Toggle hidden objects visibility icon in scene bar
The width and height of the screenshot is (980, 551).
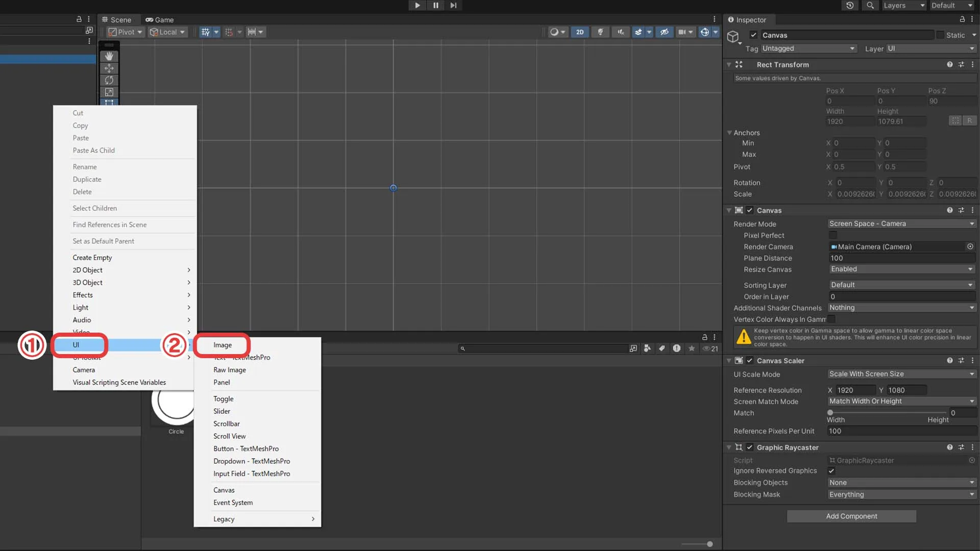tap(664, 32)
